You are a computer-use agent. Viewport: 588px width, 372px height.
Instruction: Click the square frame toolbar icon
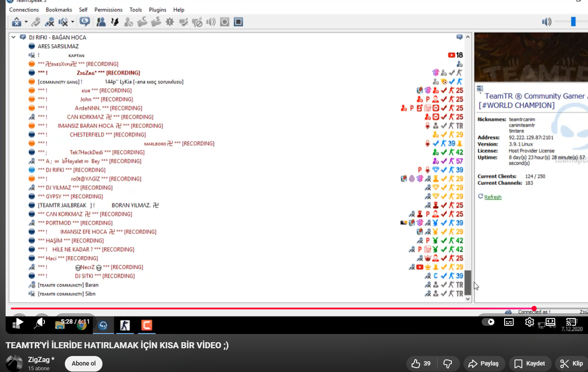tap(238, 22)
